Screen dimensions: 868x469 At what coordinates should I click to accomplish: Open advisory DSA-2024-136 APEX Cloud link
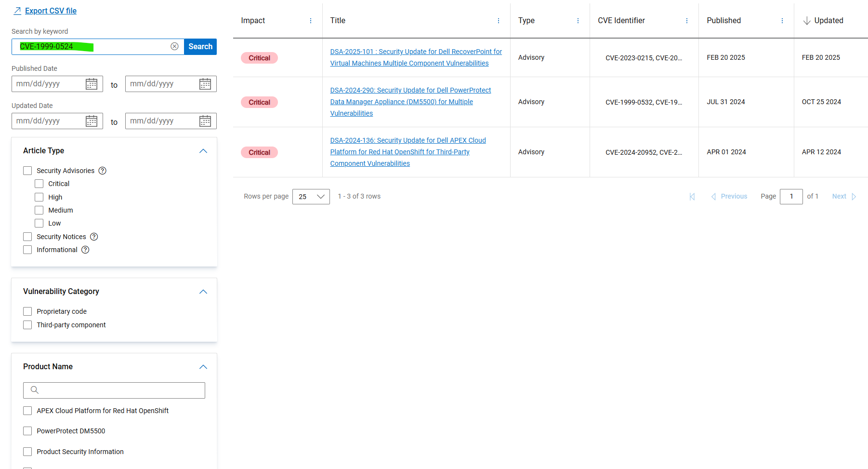[408, 152]
